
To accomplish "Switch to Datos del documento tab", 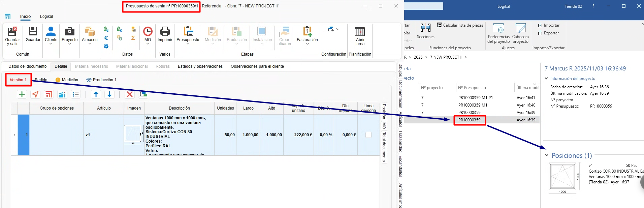I will coord(28,66).
